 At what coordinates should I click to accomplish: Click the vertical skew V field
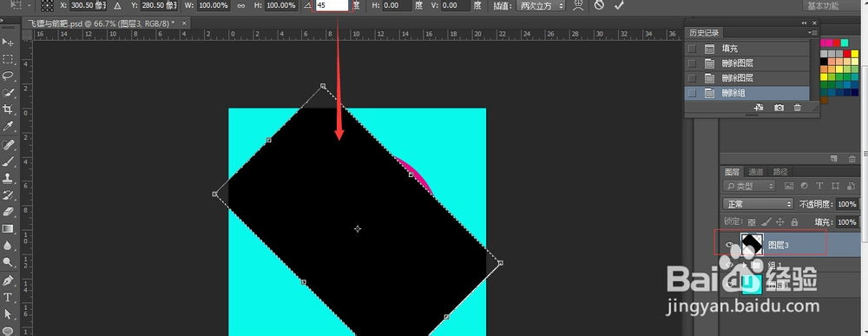(457, 5)
